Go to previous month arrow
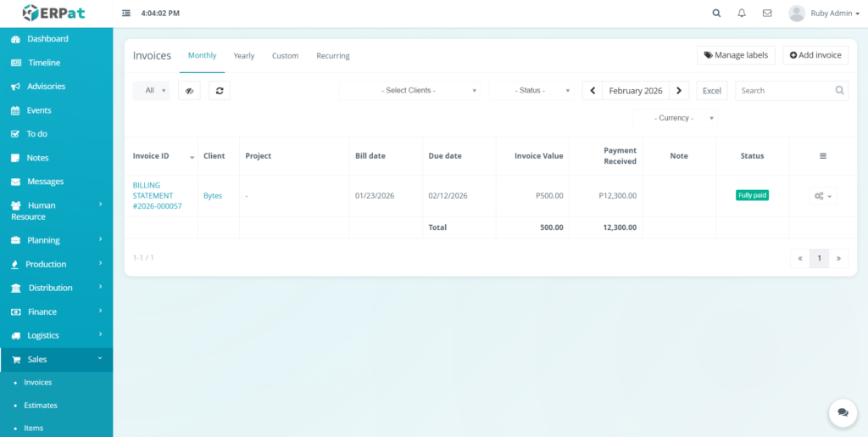This screenshot has width=868, height=437. 593,91
